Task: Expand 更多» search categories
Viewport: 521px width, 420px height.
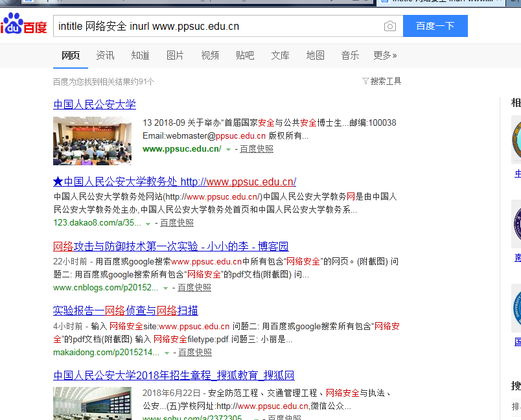Action: [385, 55]
